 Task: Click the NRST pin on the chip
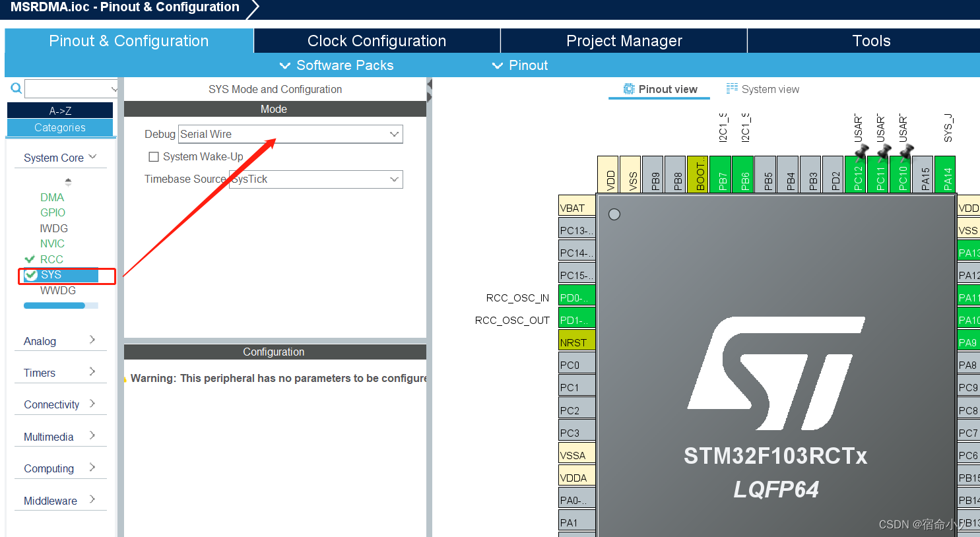[575, 341]
